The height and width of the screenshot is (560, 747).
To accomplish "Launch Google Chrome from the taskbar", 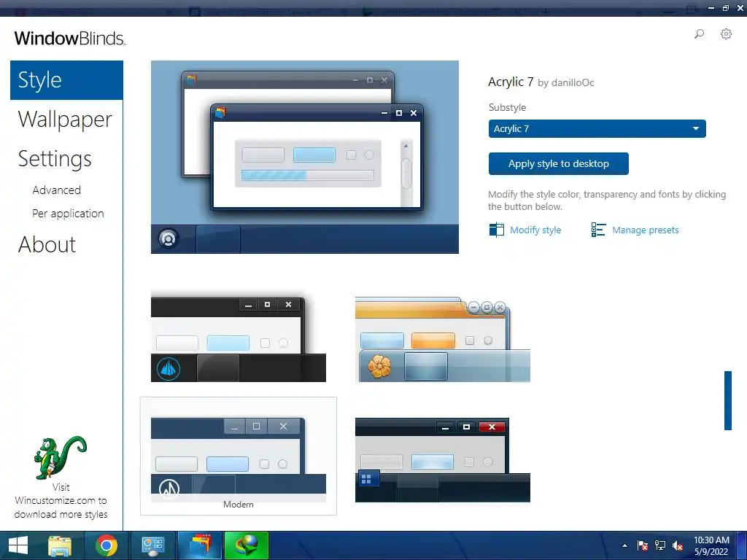I will [x=107, y=545].
